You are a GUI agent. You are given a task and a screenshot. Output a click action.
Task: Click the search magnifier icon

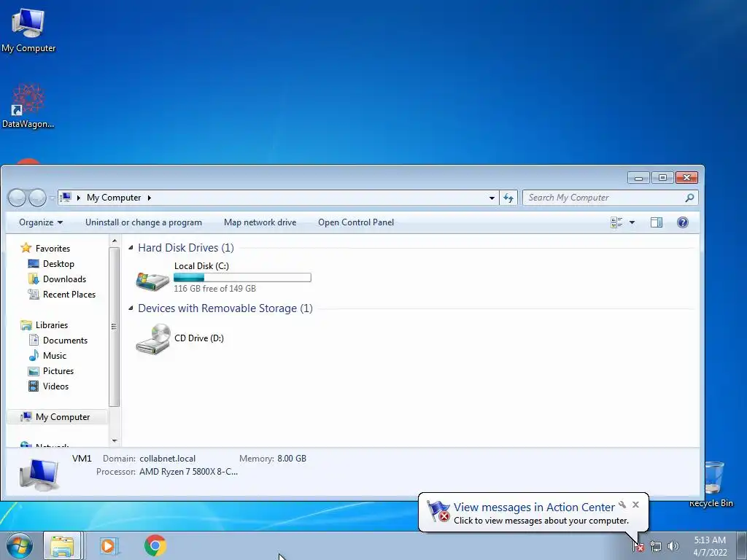[689, 198]
